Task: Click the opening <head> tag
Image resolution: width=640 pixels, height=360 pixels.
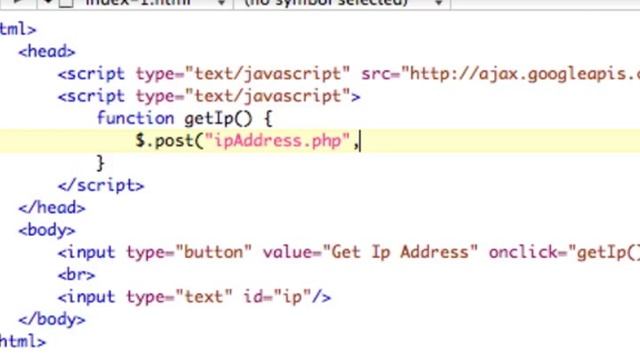Action: (47, 52)
